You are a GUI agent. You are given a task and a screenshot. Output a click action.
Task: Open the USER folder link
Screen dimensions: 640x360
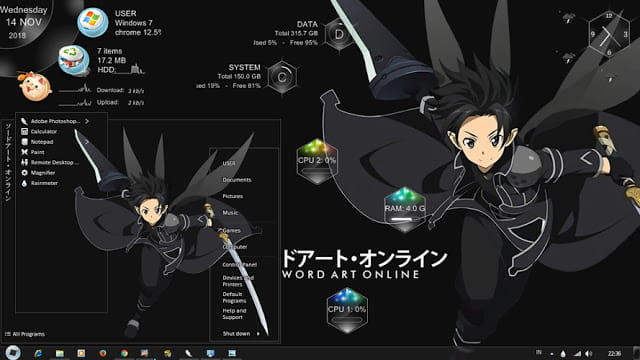pyautogui.click(x=229, y=163)
